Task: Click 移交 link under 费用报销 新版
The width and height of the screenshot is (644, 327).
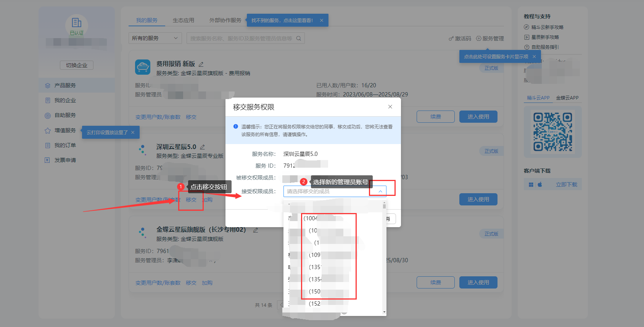Action: coord(191,117)
